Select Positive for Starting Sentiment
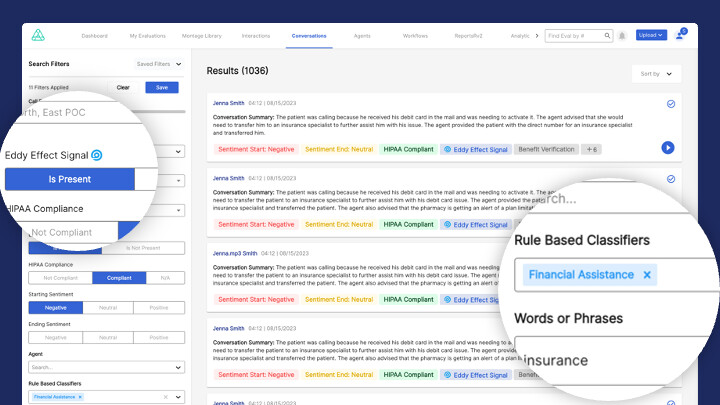 159,308
